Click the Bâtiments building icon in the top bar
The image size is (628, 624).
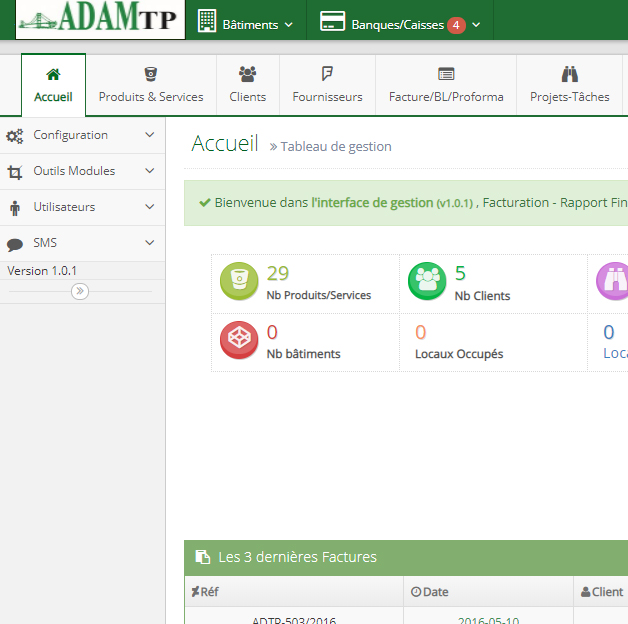click(207, 23)
